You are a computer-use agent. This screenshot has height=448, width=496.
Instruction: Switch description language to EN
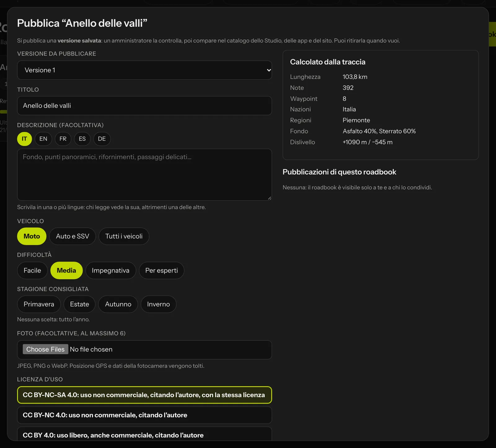point(43,139)
